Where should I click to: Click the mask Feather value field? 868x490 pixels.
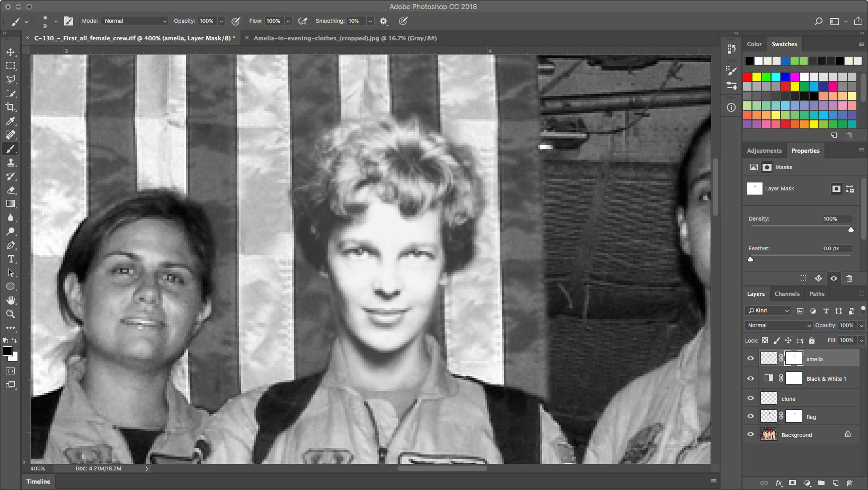pos(836,248)
